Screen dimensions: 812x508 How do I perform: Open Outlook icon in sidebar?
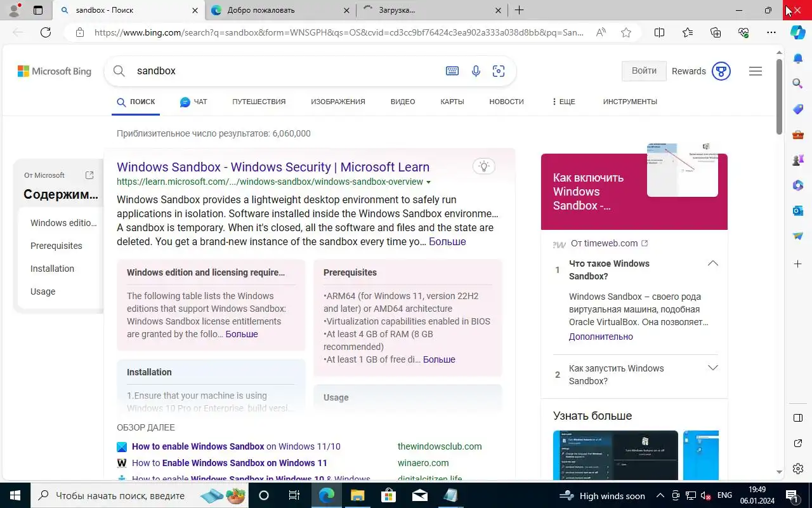coord(798,210)
